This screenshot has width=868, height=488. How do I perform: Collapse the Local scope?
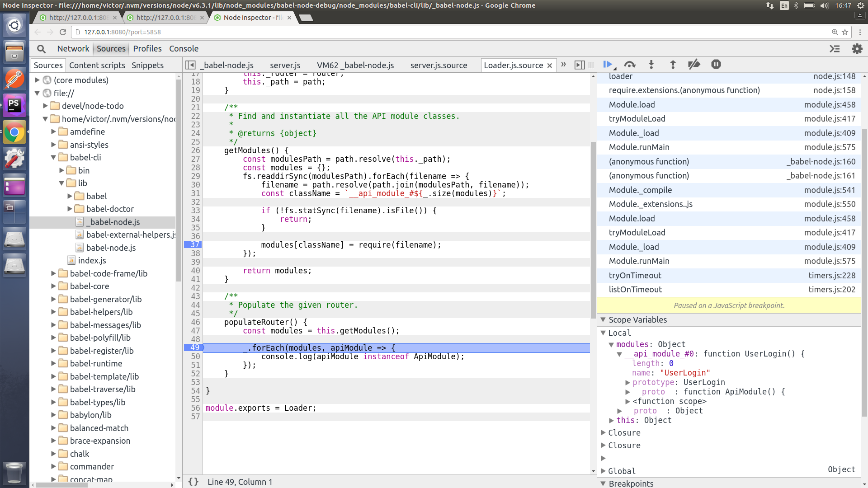point(603,333)
